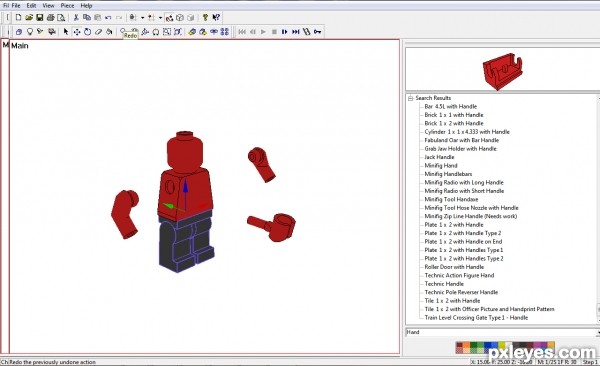The width and height of the screenshot is (600, 366).
Task: Open the Piece menu
Action: click(67, 6)
